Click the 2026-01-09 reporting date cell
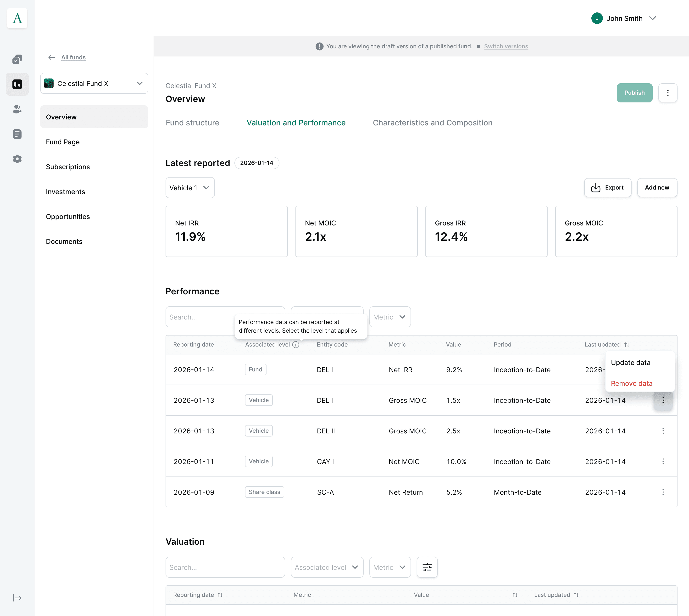689x616 pixels. point(194,493)
